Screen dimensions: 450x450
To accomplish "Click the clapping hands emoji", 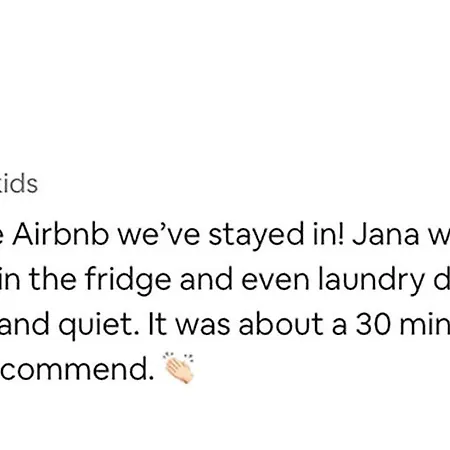I will 179,368.
